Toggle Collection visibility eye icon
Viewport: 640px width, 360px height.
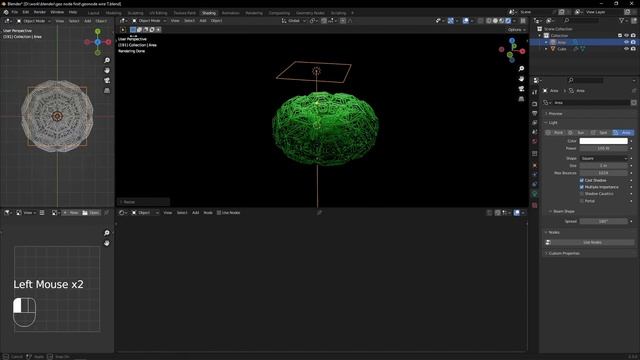click(x=626, y=36)
